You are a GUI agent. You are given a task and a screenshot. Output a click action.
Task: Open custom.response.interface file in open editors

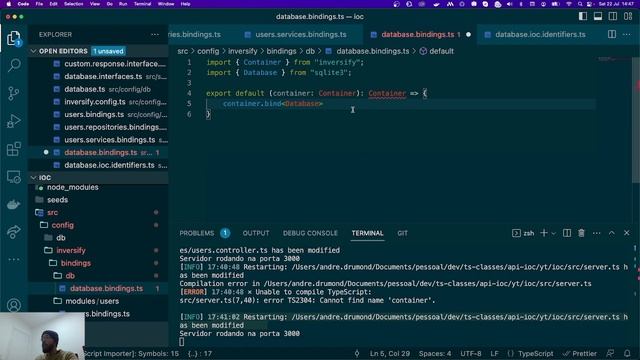(115, 64)
